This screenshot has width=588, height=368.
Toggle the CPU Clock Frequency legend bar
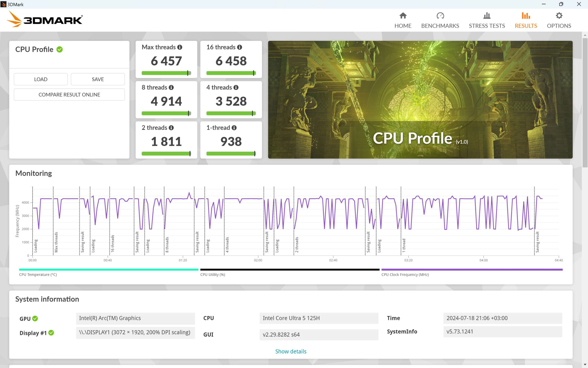click(472, 270)
